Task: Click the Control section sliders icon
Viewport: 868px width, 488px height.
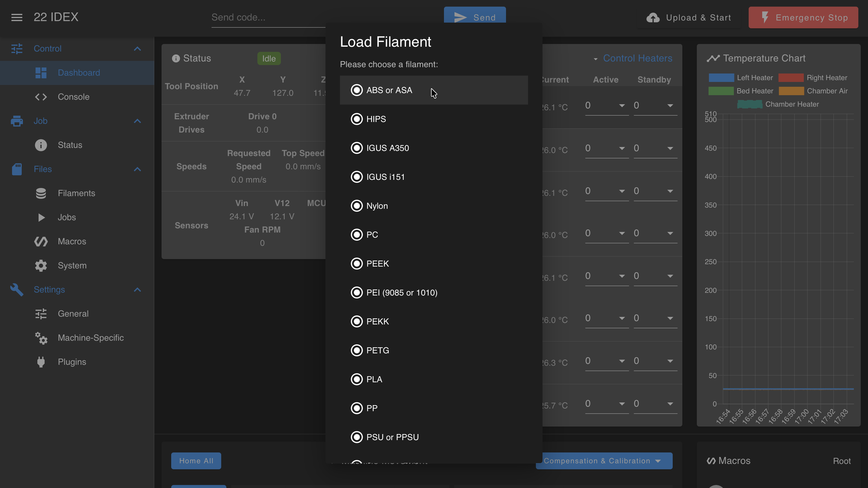Action: (x=17, y=48)
